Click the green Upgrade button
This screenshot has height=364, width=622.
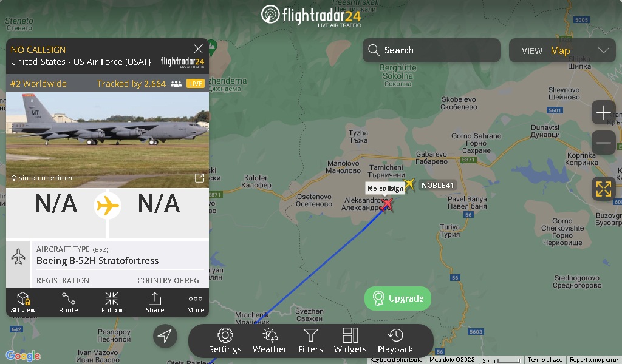pyautogui.click(x=397, y=298)
